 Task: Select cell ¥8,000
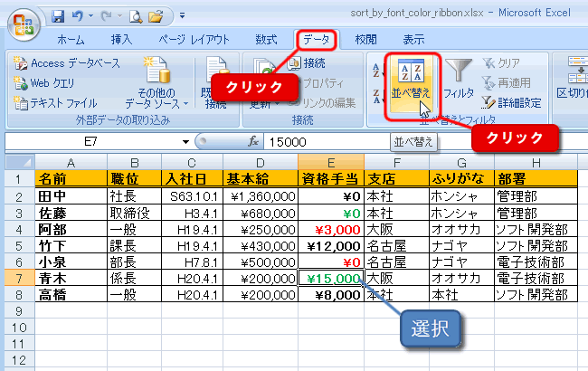[331, 295]
